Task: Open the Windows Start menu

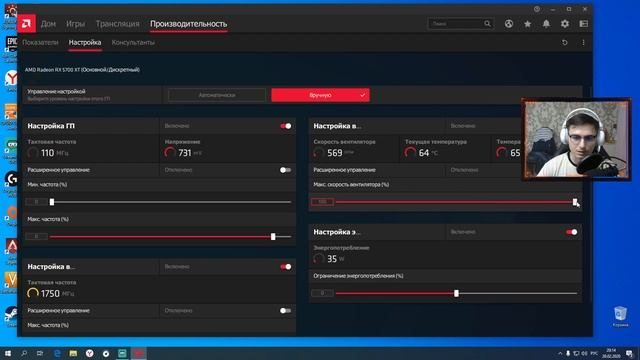Action: coord(8,353)
